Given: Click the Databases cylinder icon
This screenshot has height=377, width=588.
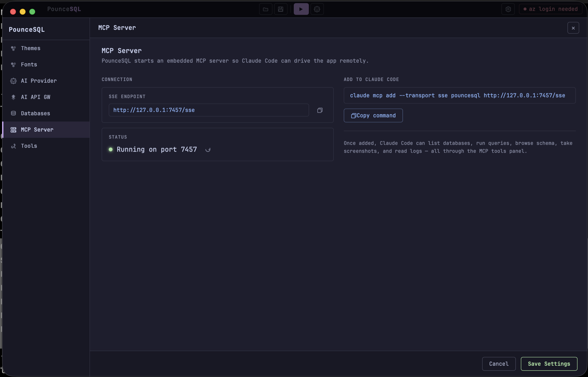Looking at the screenshot, I should tap(13, 113).
